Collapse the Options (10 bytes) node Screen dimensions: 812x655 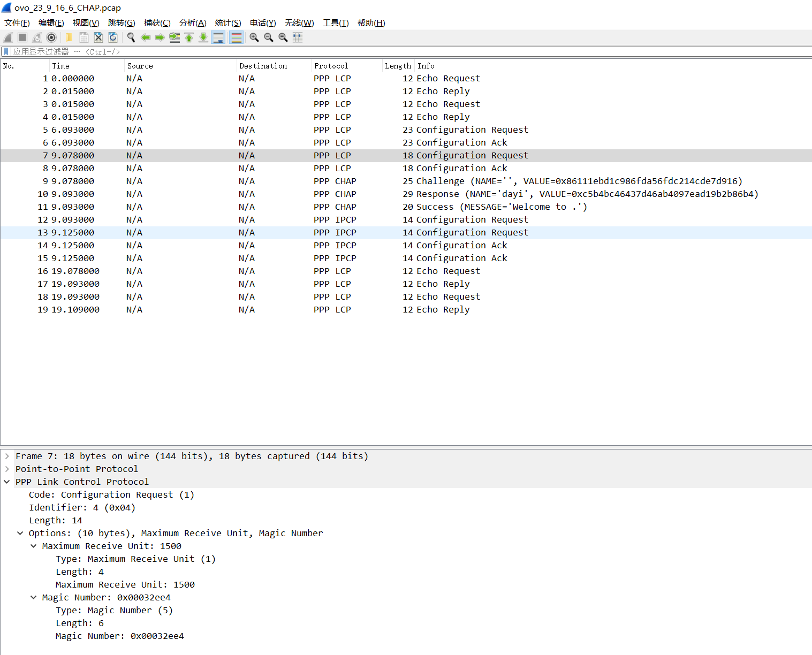pos(20,533)
